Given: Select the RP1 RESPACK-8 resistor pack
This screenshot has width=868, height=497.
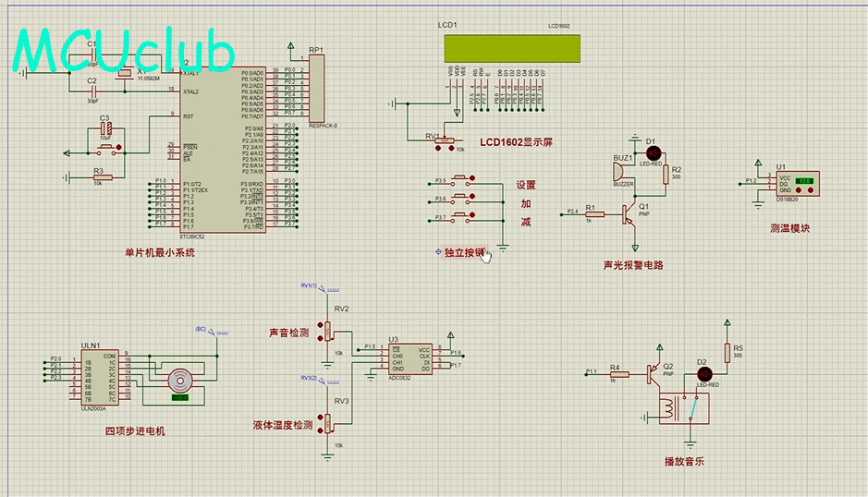Looking at the screenshot, I should pyautogui.click(x=318, y=89).
